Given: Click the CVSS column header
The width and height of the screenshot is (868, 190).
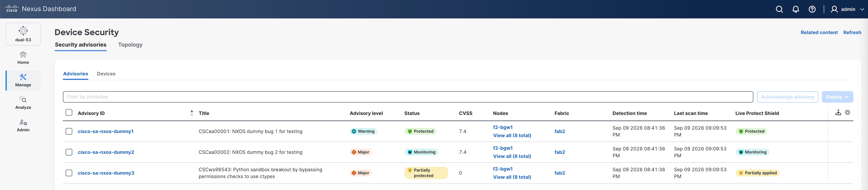Looking at the screenshot, I should click(465, 113).
